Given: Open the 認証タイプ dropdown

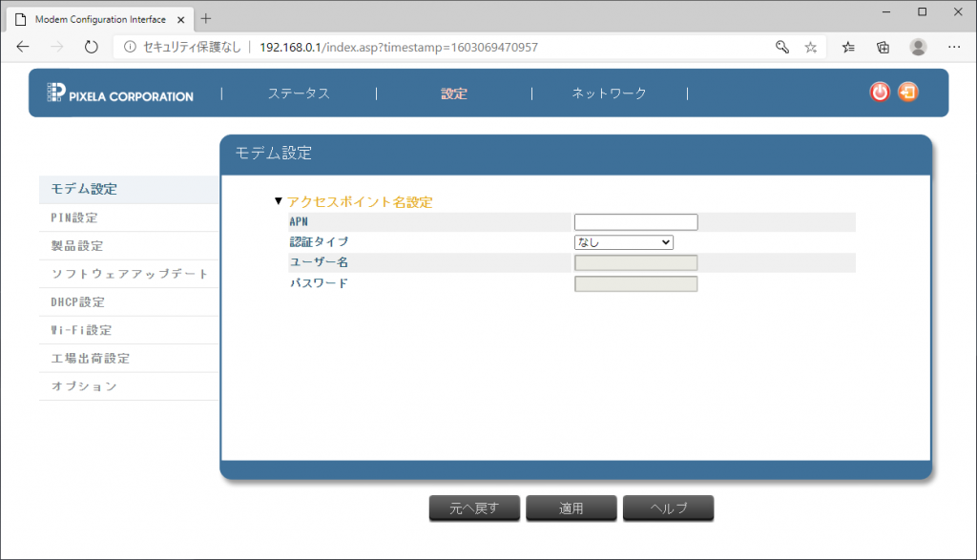Looking at the screenshot, I should pos(624,242).
